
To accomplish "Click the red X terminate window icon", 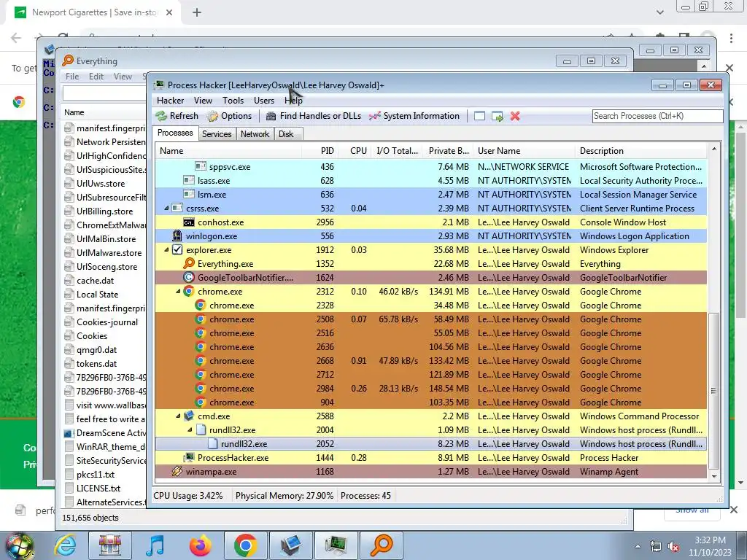I will pyautogui.click(x=515, y=116).
